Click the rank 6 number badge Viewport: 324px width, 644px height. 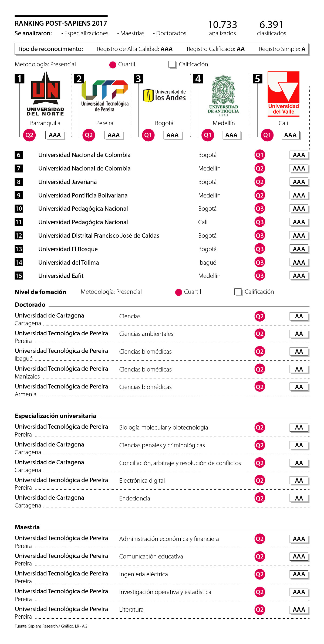tap(19, 155)
